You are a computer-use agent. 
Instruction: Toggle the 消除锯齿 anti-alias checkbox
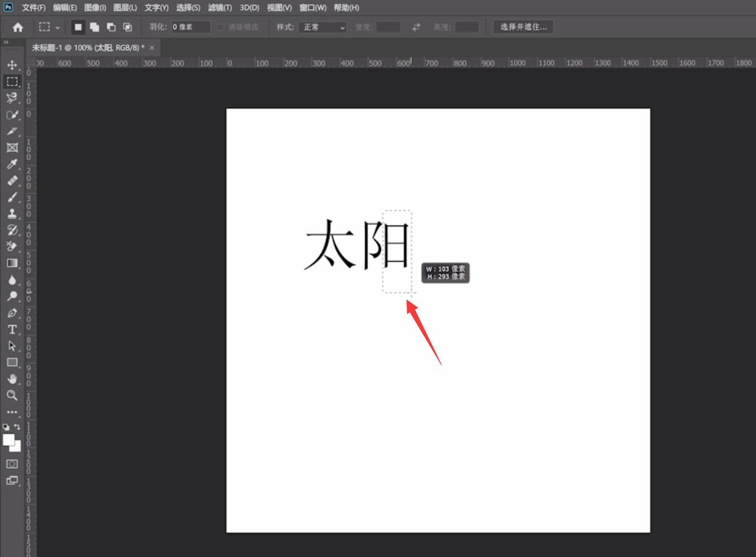[x=221, y=27]
